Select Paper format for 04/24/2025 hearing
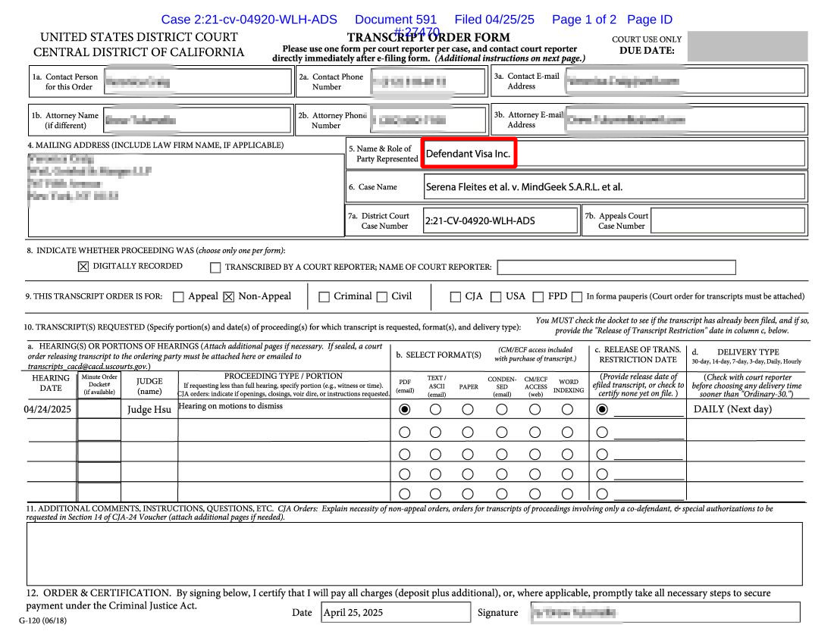The width and height of the screenshot is (834, 644). [468, 410]
